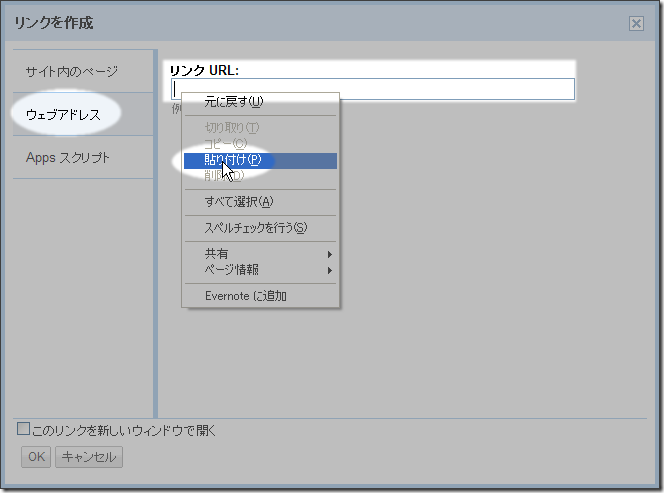Choose 切り取り(T) from context menu
Image resolution: width=664 pixels, height=493 pixels.
260,127
